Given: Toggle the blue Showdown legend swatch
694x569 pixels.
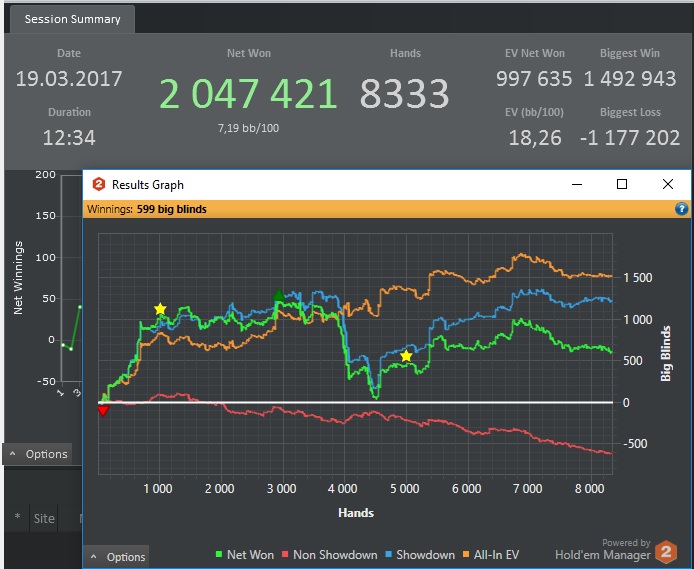Looking at the screenshot, I should point(388,554).
